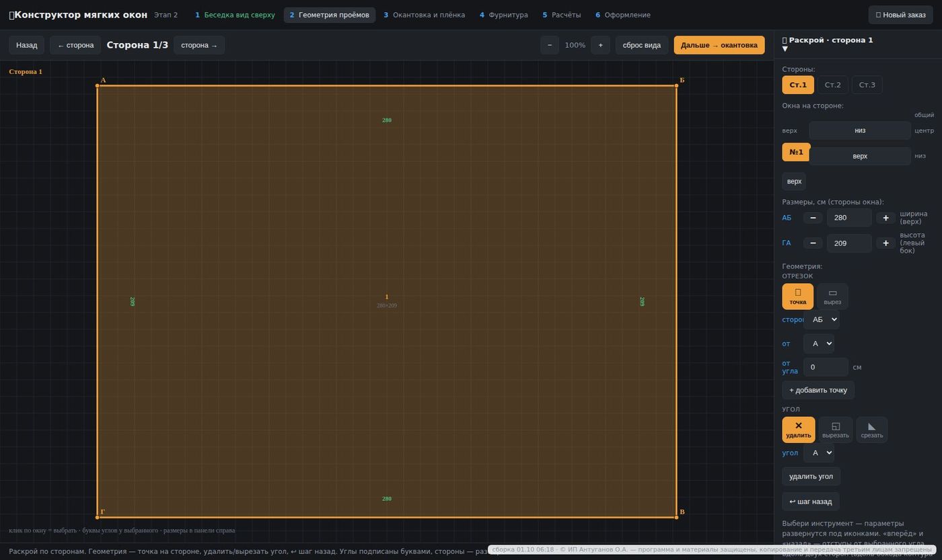
Task: Proceed with 'Дальше → окантовка'
Action: tap(719, 45)
